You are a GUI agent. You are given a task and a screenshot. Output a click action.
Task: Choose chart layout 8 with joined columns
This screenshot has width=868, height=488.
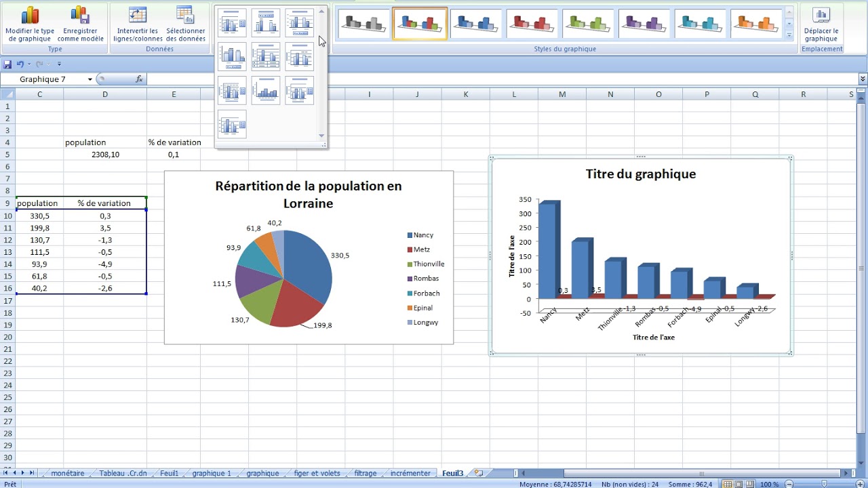(x=266, y=90)
